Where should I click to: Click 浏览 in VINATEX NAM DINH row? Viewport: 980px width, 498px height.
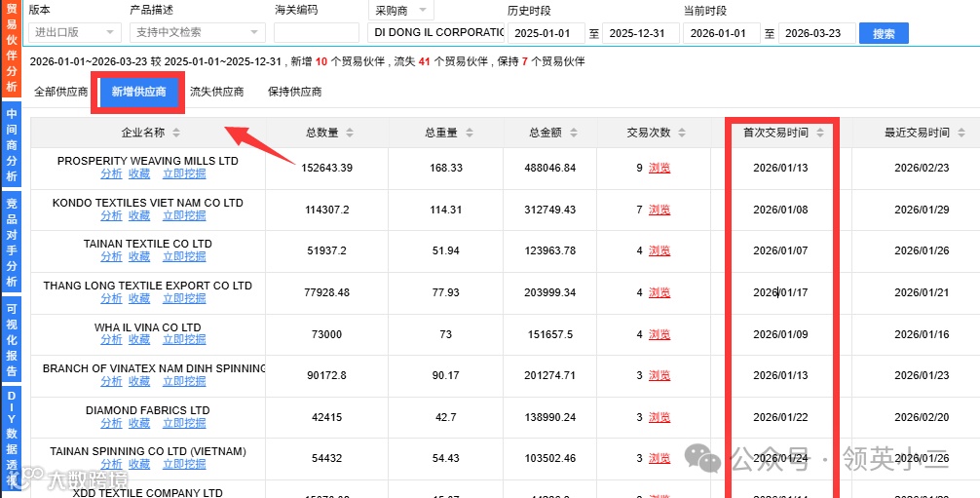(660, 375)
